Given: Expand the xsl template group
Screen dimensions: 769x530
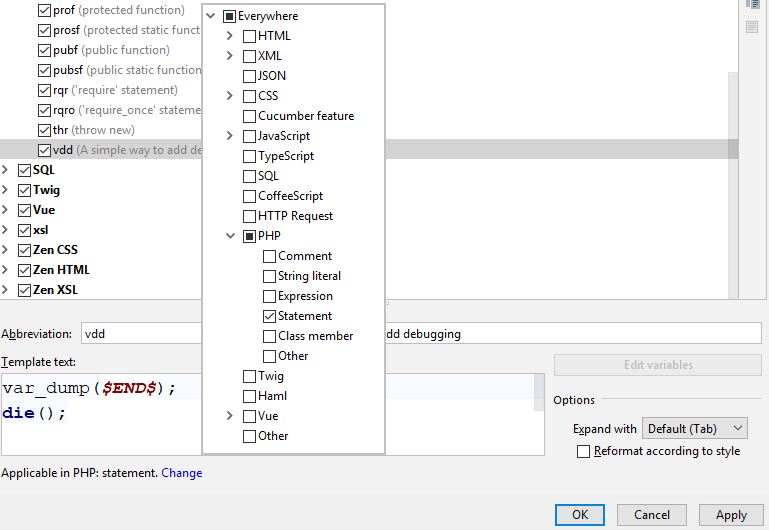Looking at the screenshot, I should (5, 230).
